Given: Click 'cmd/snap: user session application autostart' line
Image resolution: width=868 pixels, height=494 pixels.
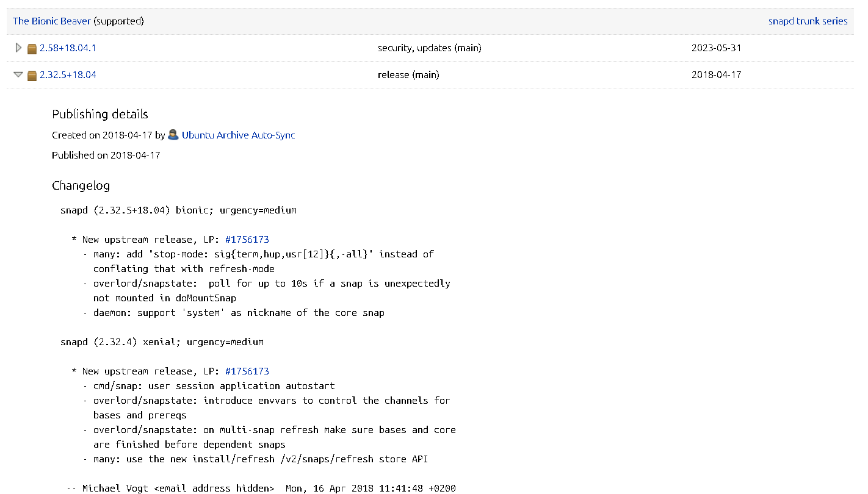Looking at the screenshot, I should point(209,385).
